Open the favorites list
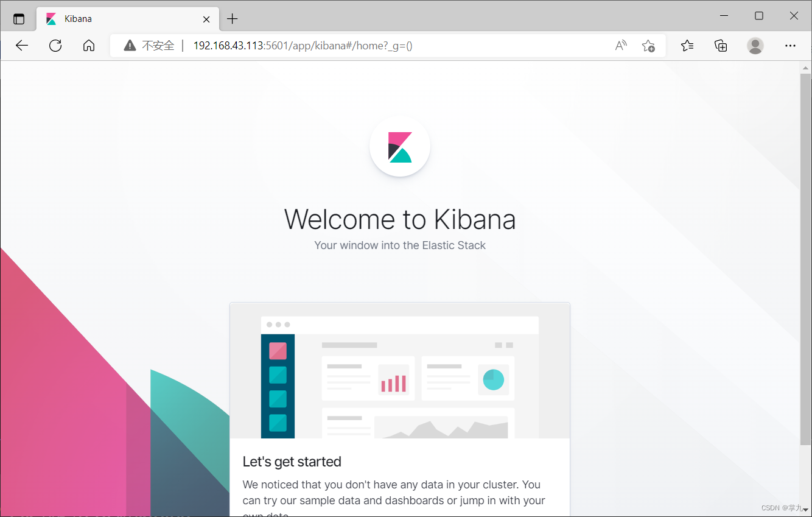 [687, 46]
